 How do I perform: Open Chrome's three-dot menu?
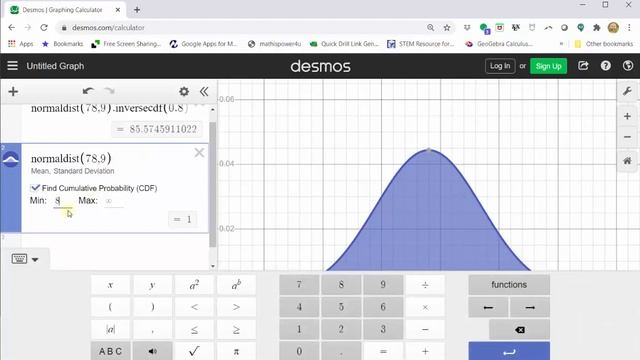(x=629, y=27)
